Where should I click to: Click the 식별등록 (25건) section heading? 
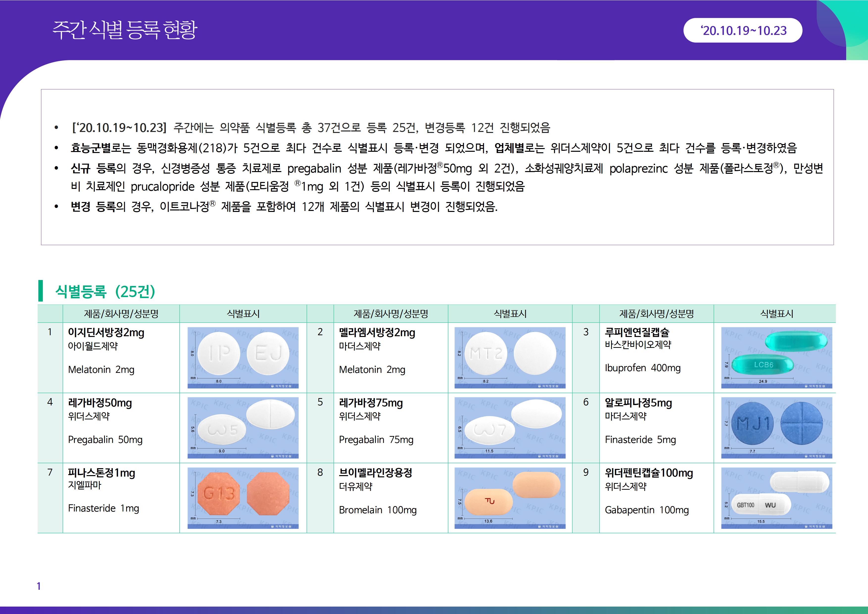[105, 291]
